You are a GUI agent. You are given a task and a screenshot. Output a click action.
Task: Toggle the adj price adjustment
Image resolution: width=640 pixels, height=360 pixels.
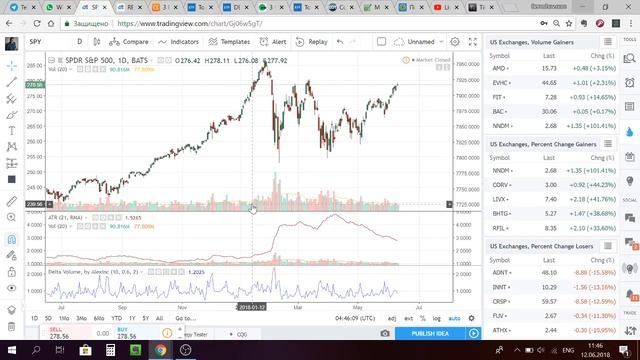[392, 318]
